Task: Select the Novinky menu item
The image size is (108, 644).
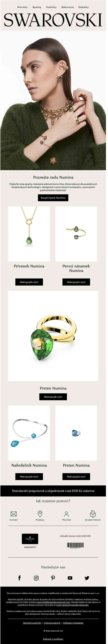Action: click(22, 7)
